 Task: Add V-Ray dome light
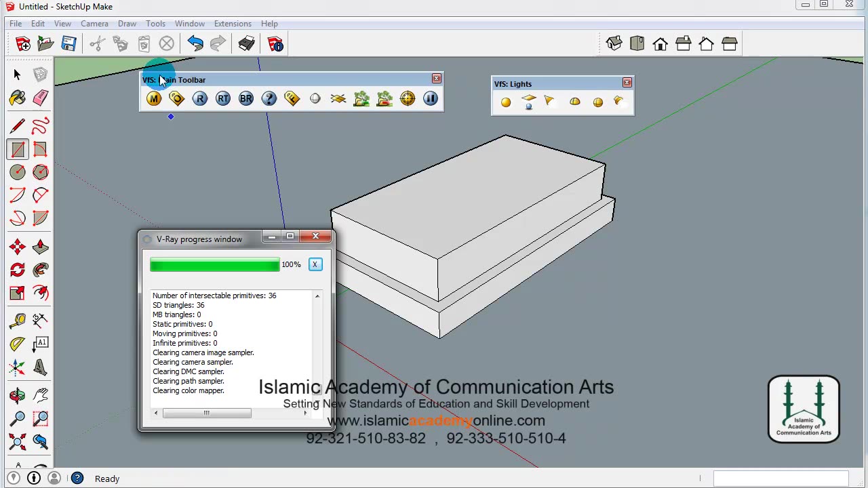pos(575,102)
